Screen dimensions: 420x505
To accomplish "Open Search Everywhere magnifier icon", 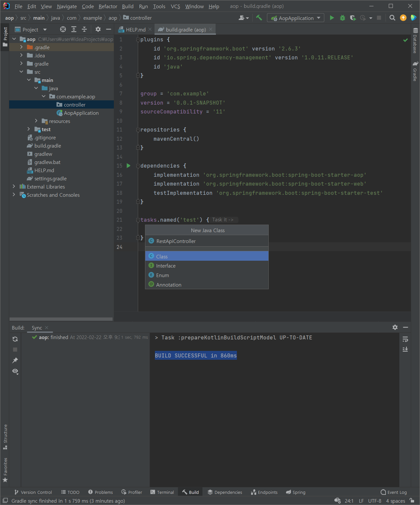I will pyautogui.click(x=392, y=18).
